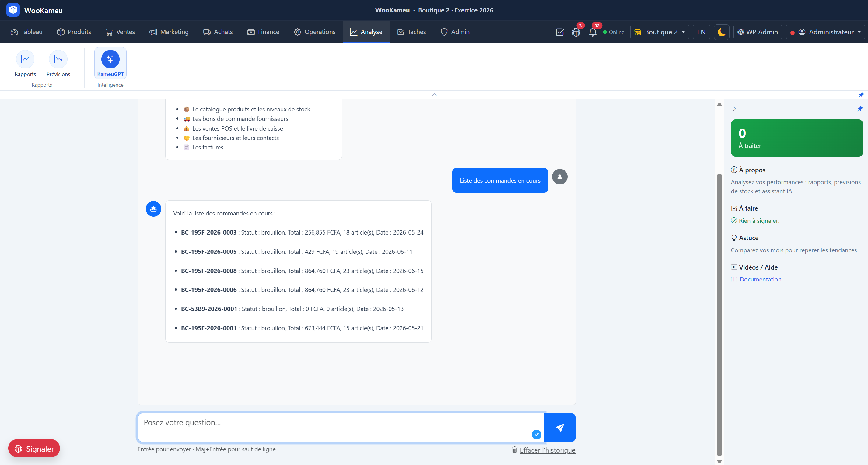Open the Tâches menu
This screenshot has height=465, width=868.
412,32
